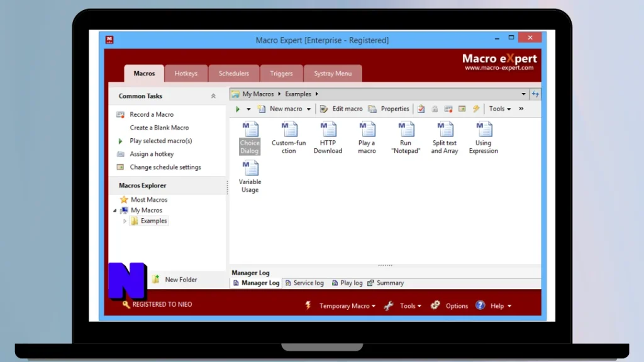644x362 pixels.
Task: Switch to the Schedulers tab
Action: pyautogui.click(x=234, y=74)
